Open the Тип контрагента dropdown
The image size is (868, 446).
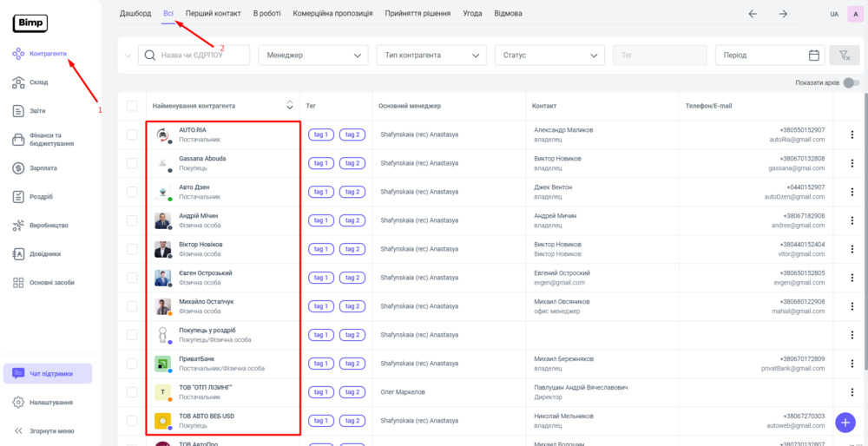pyautogui.click(x=431, y=56)
